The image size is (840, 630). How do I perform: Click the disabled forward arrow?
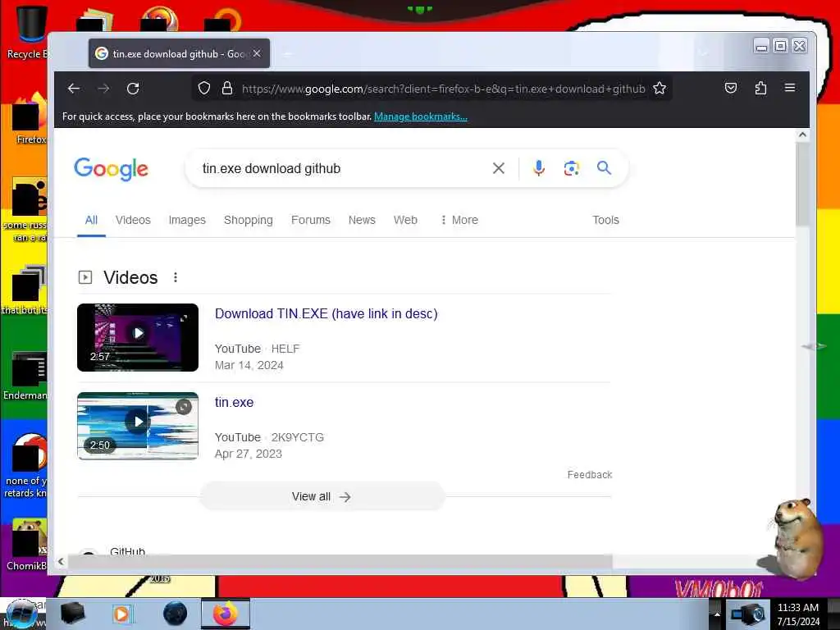pyautogui.click(x=103, y=89)
